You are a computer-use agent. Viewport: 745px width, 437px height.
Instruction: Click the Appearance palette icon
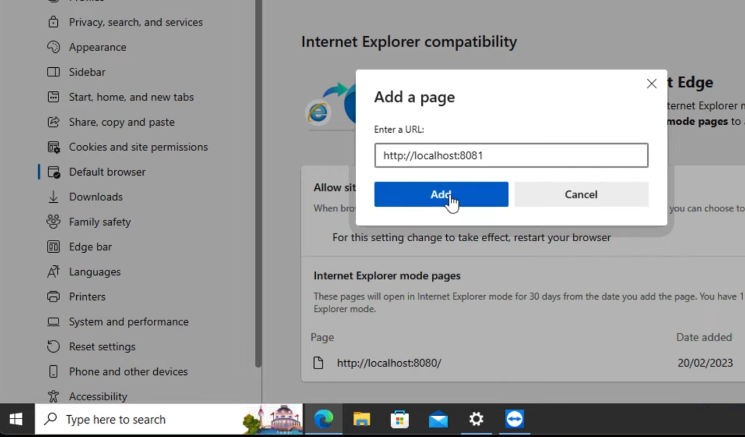53,47
